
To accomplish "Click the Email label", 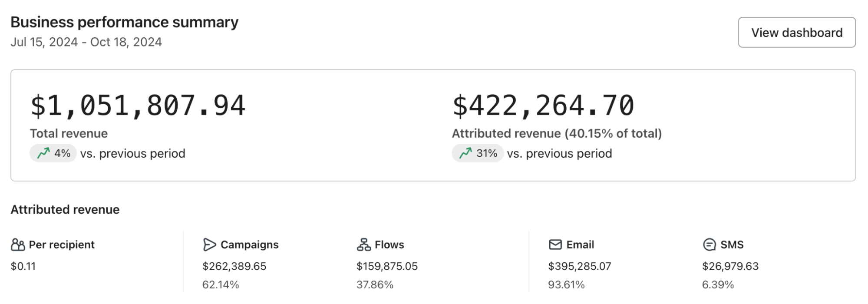I will (580, 245).
